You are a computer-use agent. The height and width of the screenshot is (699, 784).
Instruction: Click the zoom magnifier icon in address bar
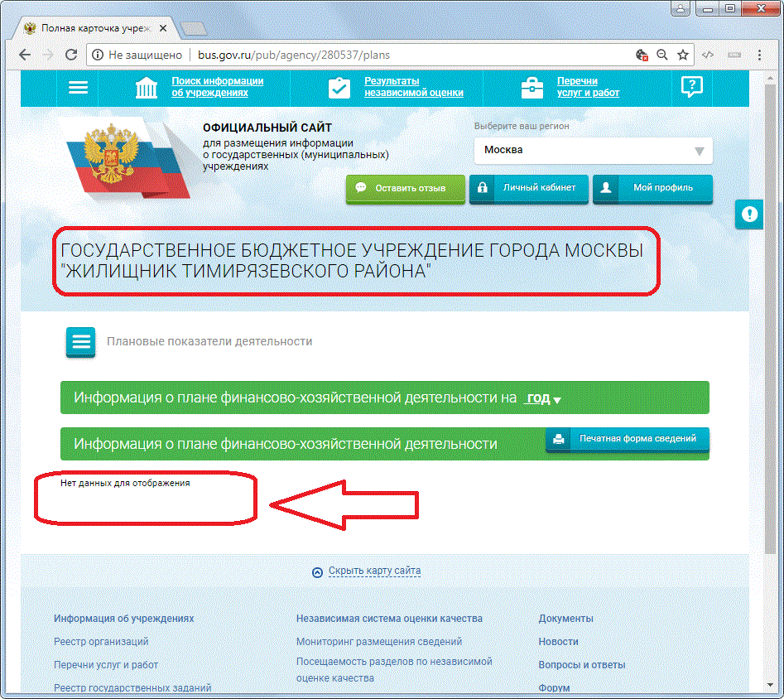(x=662, y=55)
